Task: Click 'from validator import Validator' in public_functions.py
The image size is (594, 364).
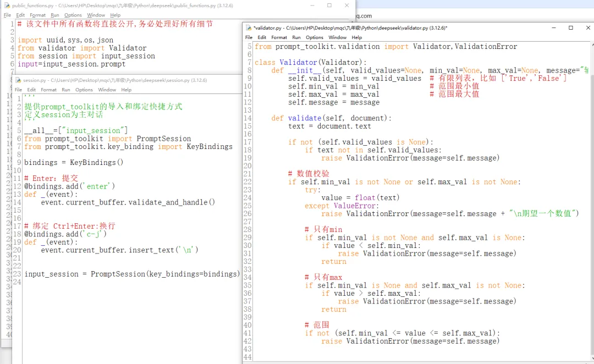Action: 82,48
